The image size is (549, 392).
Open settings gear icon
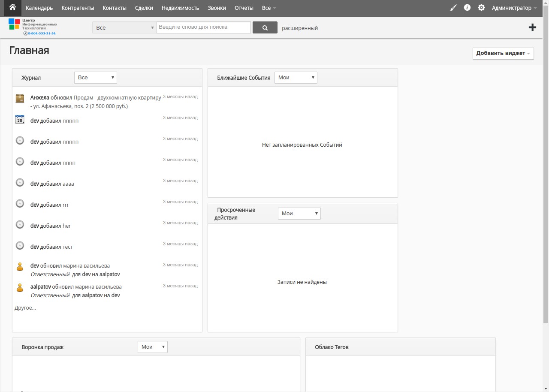tap(481, 8)
